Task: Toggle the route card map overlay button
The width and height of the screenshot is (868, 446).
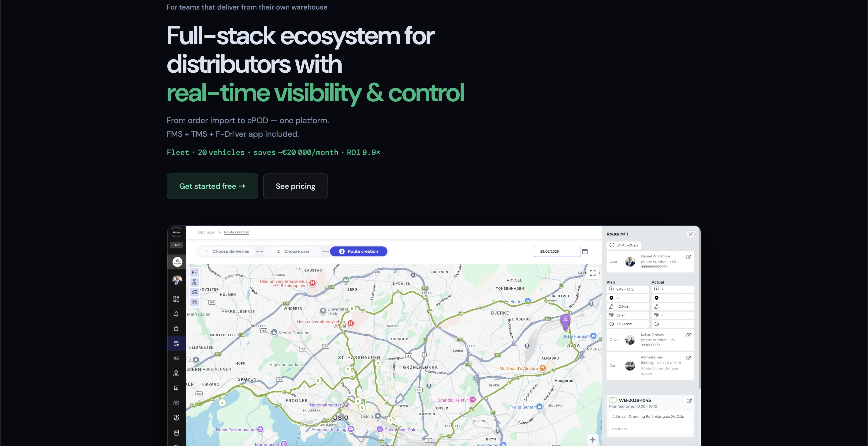Action: click(194, 272)
